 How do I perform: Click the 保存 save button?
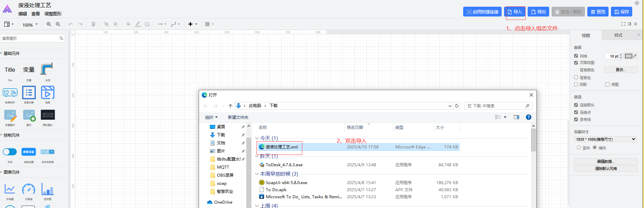coord(622,12)
